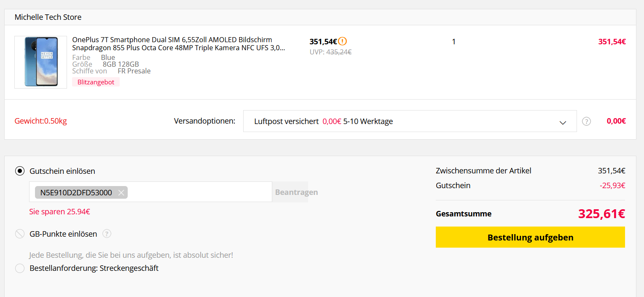
Task: Click the order safety notice text
Action: pyautogui.click(x=131, y=255)
